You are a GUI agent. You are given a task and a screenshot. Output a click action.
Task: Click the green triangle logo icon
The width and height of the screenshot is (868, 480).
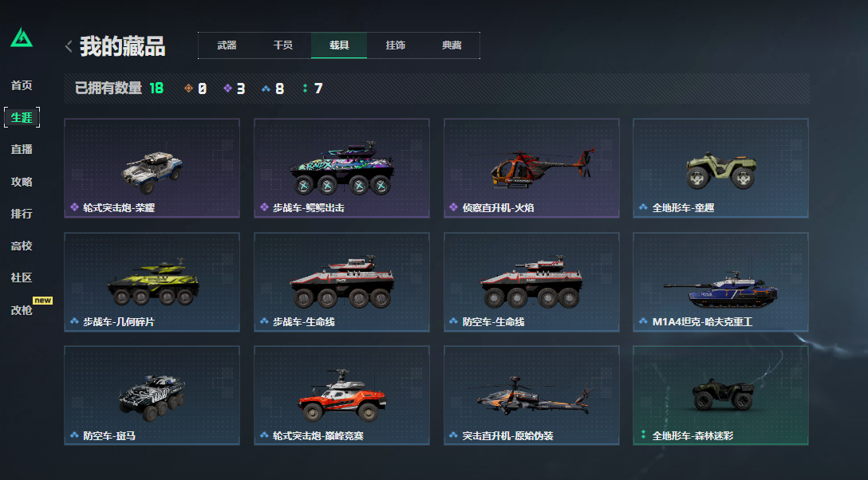(22, 37)
